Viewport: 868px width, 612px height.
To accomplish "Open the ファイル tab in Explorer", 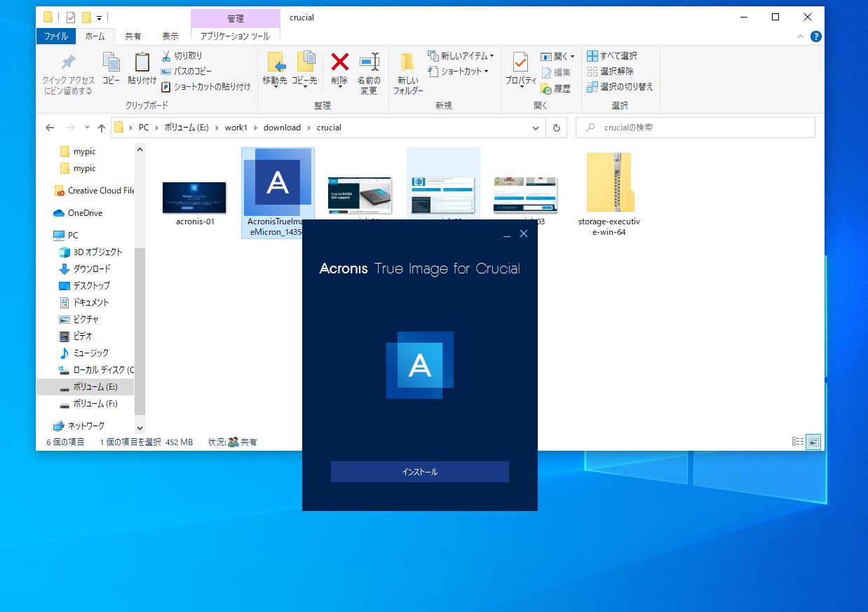I will pyautogui.click(x=56, y=36).
